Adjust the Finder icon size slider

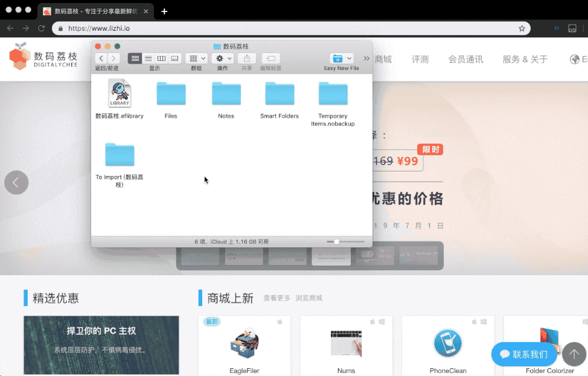coord(336,242)
